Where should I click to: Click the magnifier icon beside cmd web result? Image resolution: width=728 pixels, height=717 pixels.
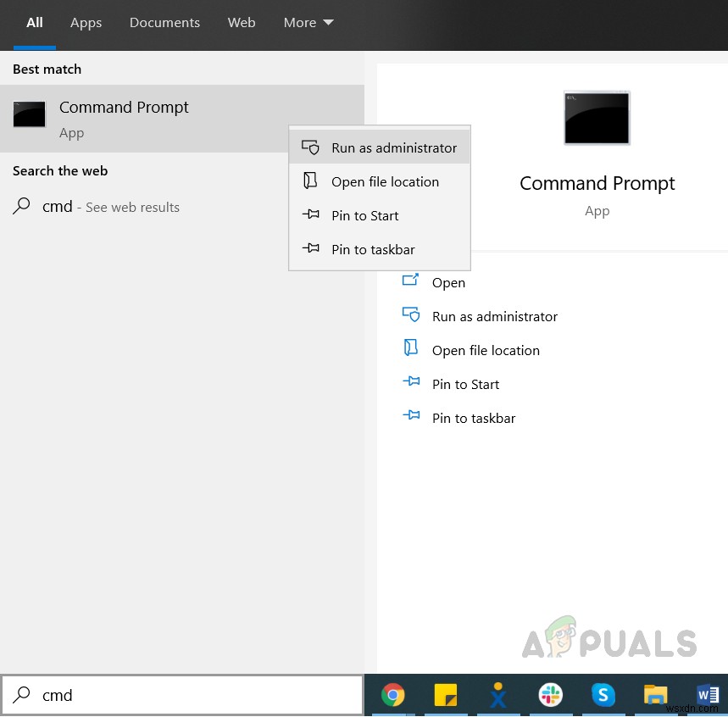click(x=21, y=206)
